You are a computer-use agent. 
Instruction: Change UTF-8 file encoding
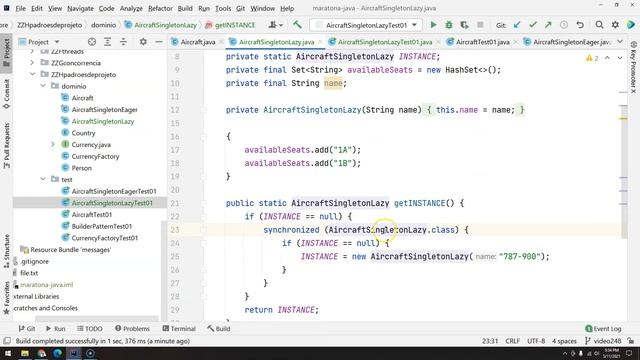pyautogui.click(x=536, y=341)
